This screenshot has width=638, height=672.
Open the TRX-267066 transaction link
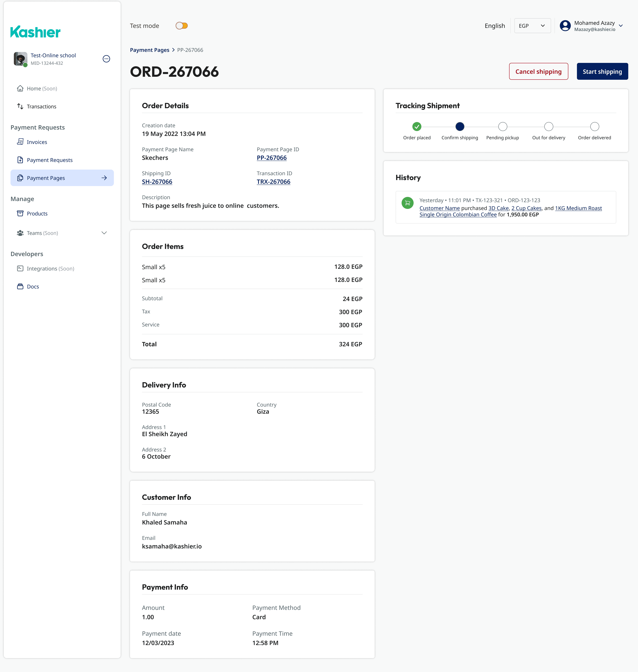(273, 182)
